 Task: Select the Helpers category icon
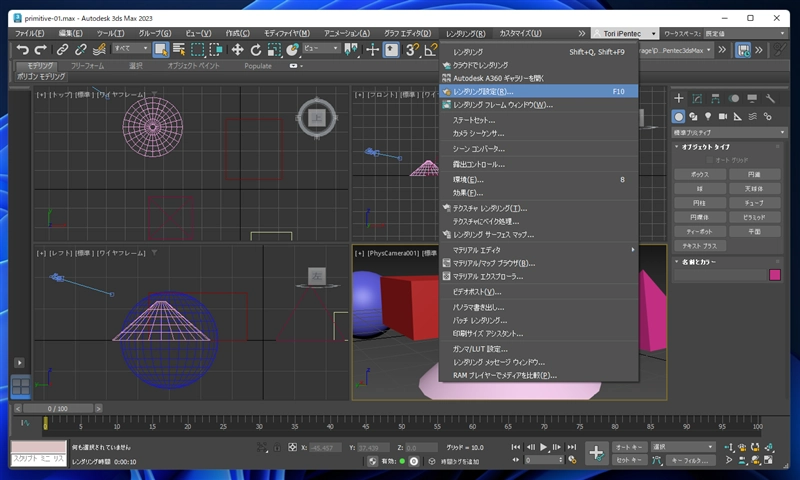pyautogui.click(x=738, y=117)
